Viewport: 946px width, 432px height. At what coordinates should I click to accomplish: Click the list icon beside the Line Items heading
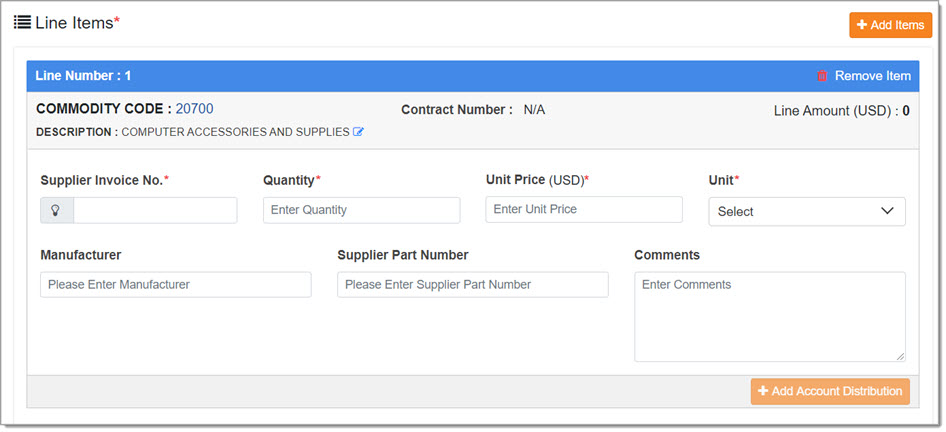pos(22,23)
